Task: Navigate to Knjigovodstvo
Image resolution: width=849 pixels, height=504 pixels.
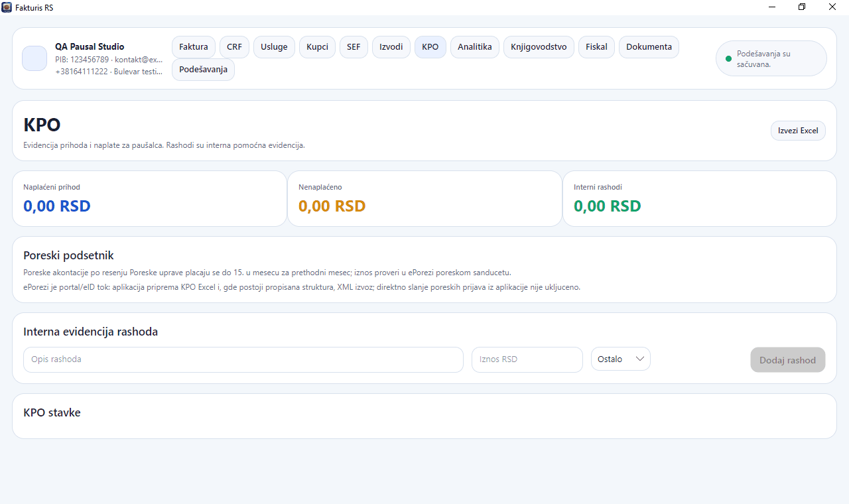Action: [x=539, y=47]
